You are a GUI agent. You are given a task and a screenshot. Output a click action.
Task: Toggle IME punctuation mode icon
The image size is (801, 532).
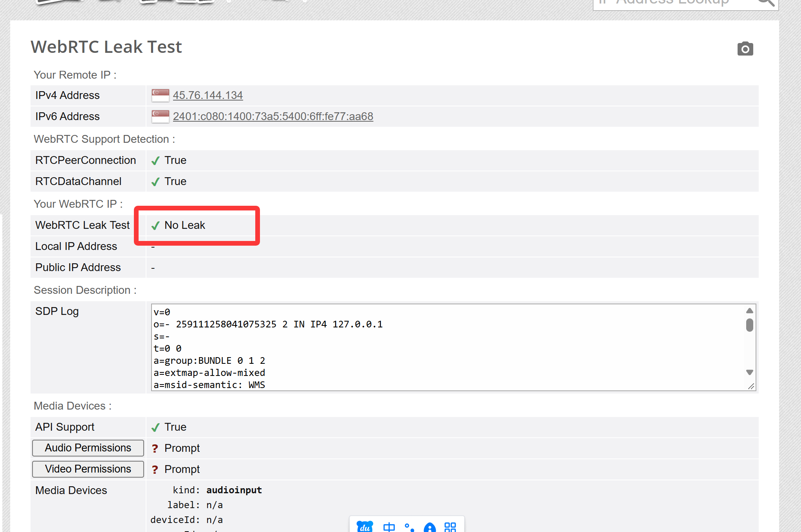[x=409, y=527]
